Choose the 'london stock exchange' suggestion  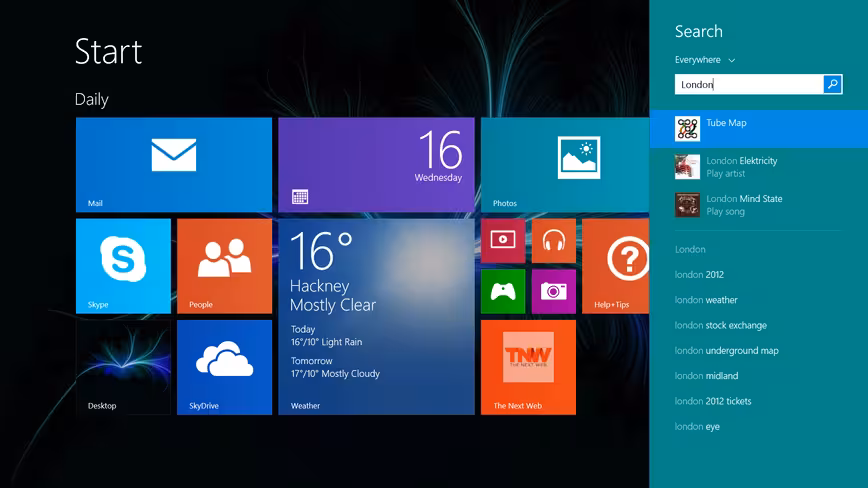click(721, 325)
